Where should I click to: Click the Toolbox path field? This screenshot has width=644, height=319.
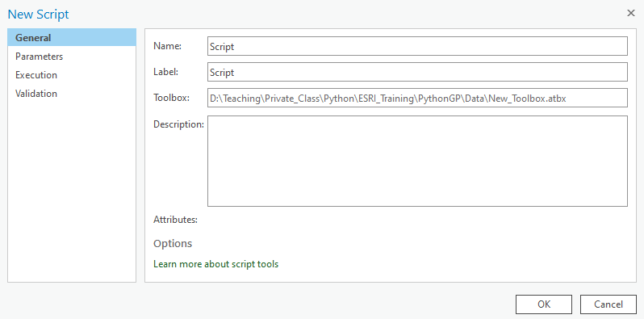tap(417, 98)
